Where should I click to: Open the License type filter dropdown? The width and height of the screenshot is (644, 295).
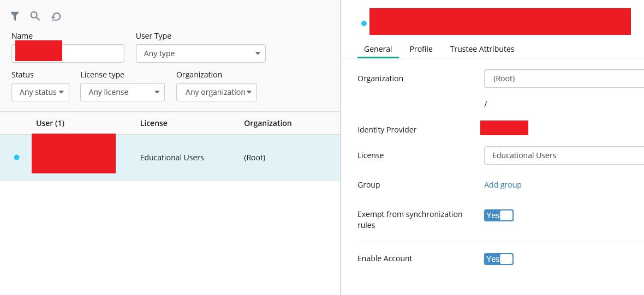[x=122, y=92]
